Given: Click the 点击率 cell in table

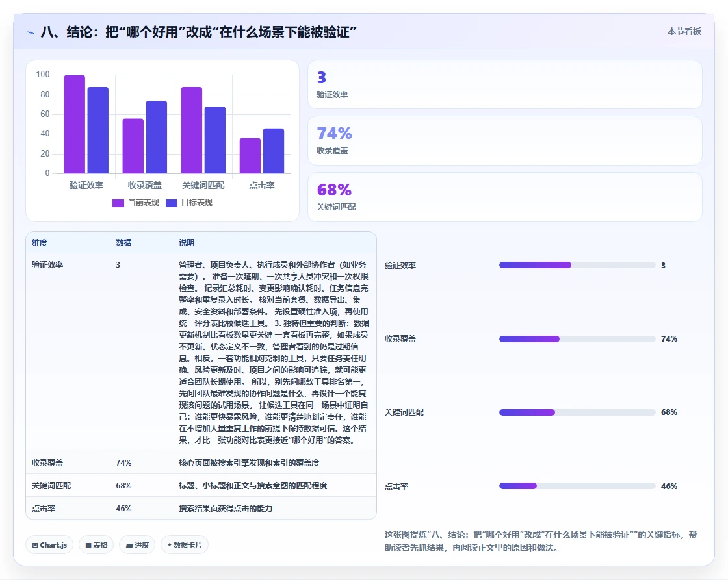Looking at the screenshot, I should (44, 509).
